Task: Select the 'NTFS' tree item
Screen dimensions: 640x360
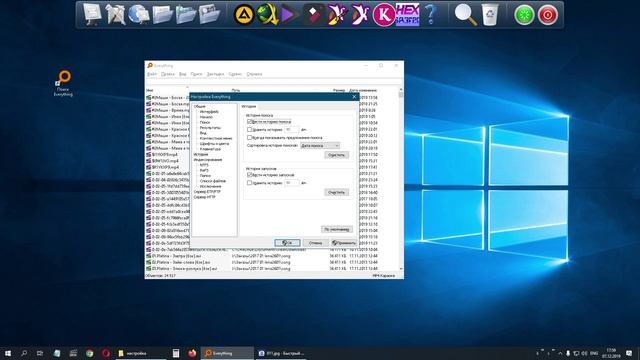Action: click(204, 165)
